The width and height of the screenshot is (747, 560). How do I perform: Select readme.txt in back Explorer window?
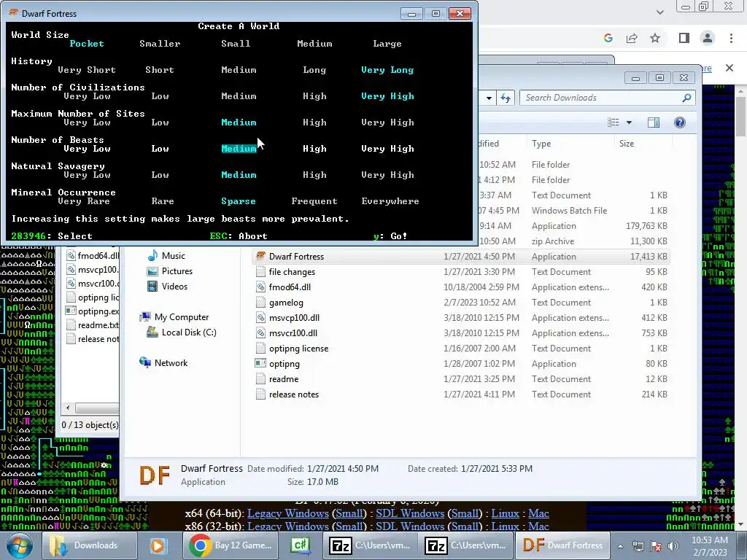[93, 325]
